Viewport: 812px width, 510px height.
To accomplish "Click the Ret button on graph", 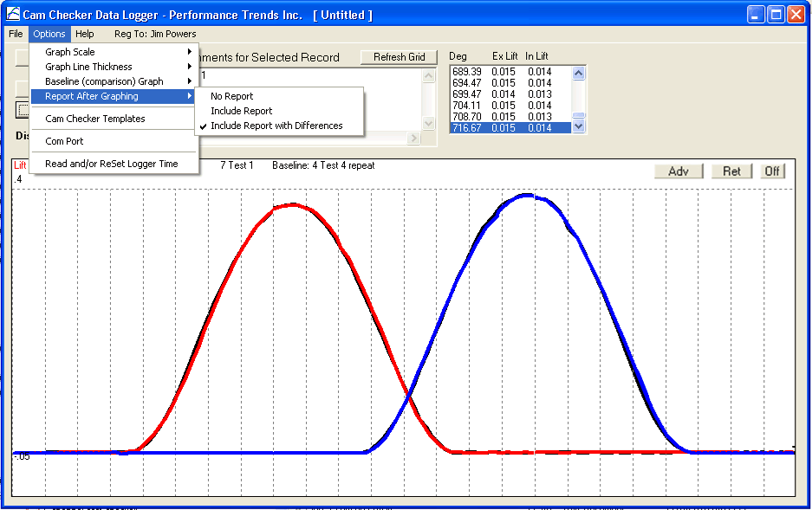I will 731,171.
